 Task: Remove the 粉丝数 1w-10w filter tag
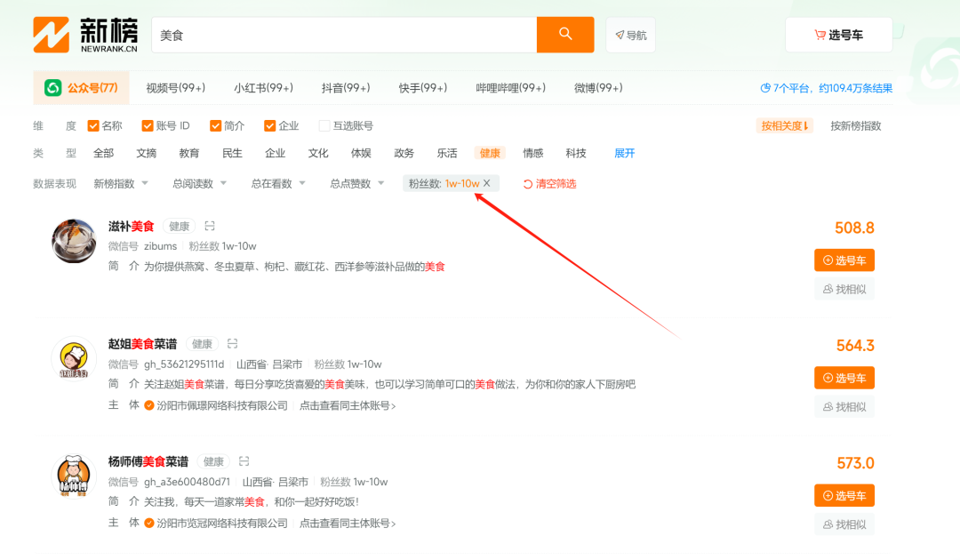tap(486, 183)
